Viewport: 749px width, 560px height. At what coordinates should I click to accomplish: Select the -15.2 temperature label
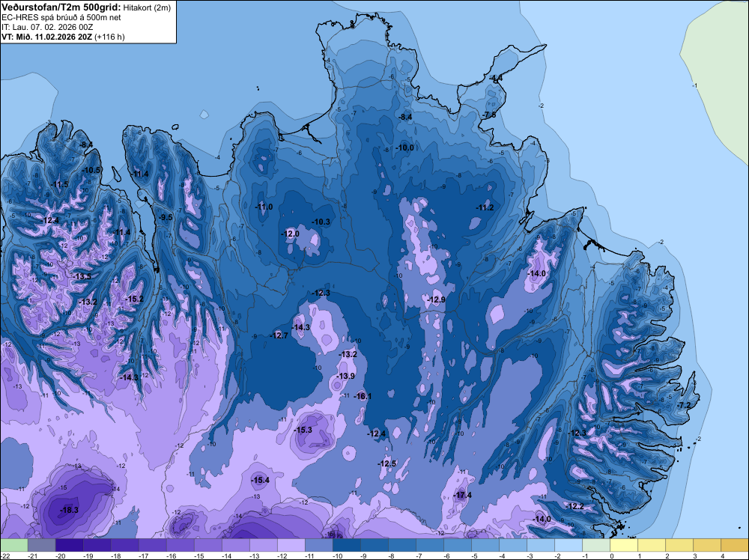[134, 299]
